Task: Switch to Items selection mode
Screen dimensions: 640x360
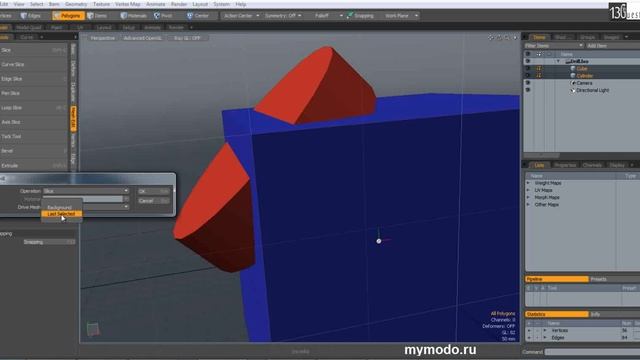Action: [x=98, y=16]
